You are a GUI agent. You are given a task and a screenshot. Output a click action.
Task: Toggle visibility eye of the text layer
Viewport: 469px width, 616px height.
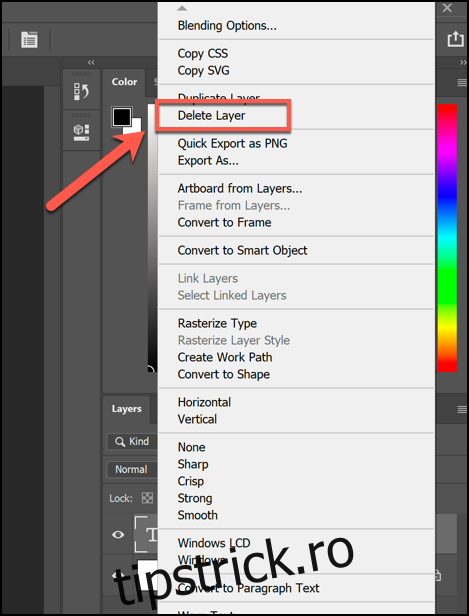pyautogui.click(x=118, y=534)
